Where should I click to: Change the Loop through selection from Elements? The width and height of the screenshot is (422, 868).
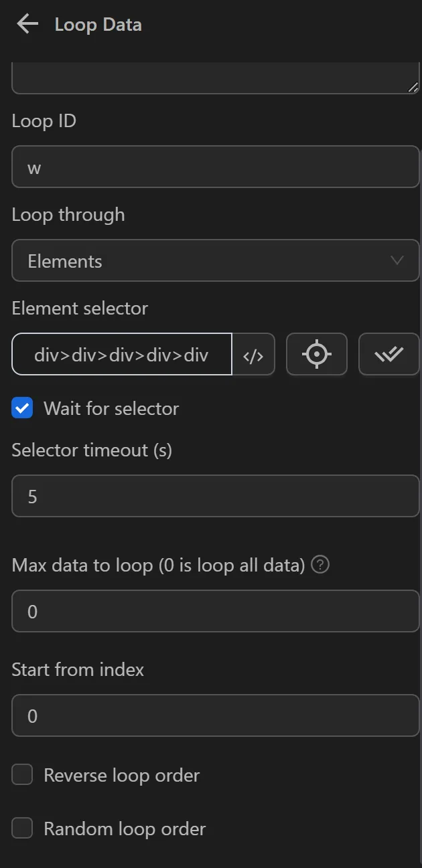215,260
